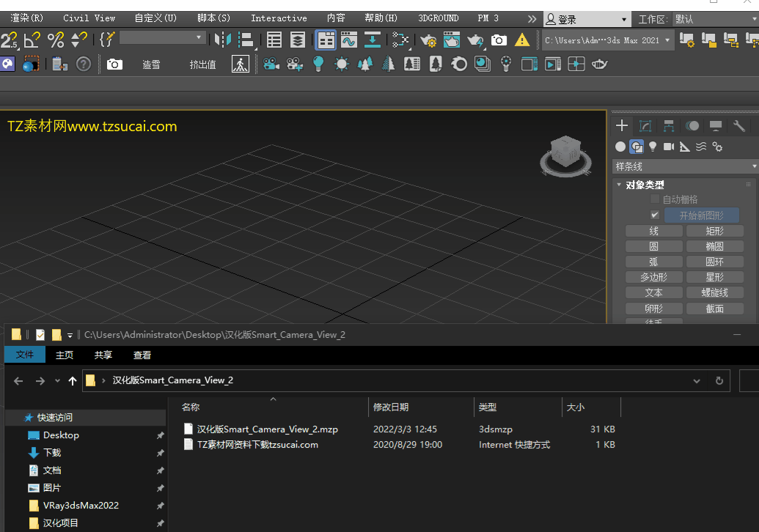
Task: Toggle the Layer Explorer icon
Action: [x=297, y=40]
